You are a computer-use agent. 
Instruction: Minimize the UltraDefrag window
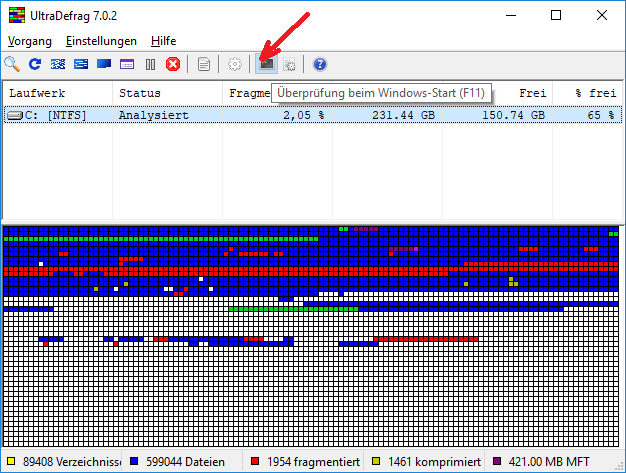point(511,16)
